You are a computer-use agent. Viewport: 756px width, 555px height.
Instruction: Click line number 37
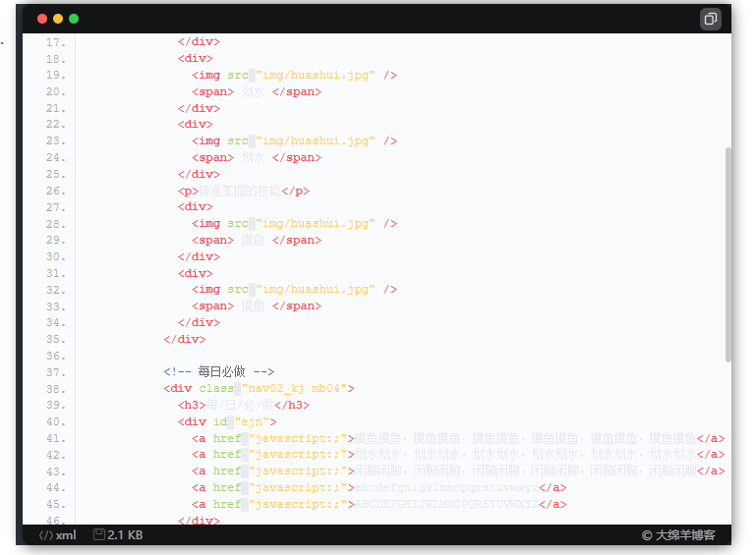[x=55, y=372]
